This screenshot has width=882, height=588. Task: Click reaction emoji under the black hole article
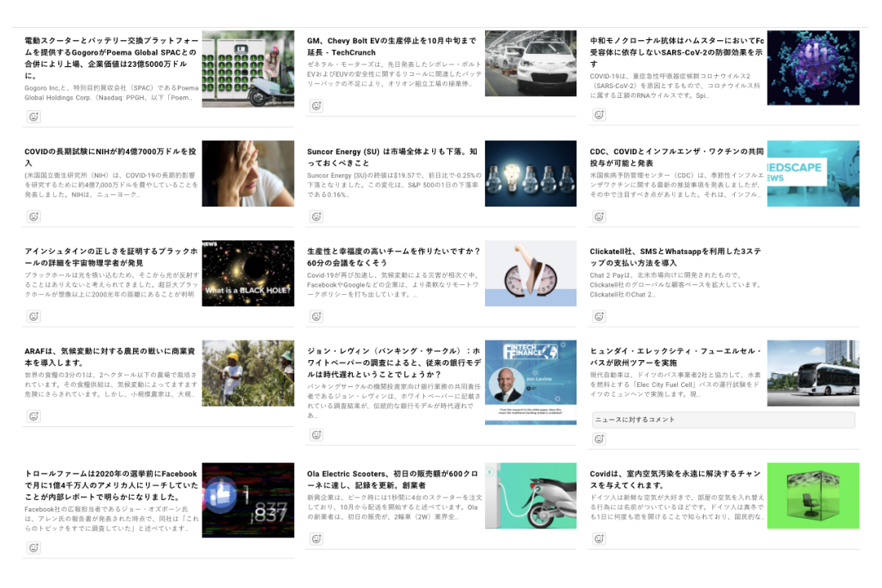click(x=33, y=316)
